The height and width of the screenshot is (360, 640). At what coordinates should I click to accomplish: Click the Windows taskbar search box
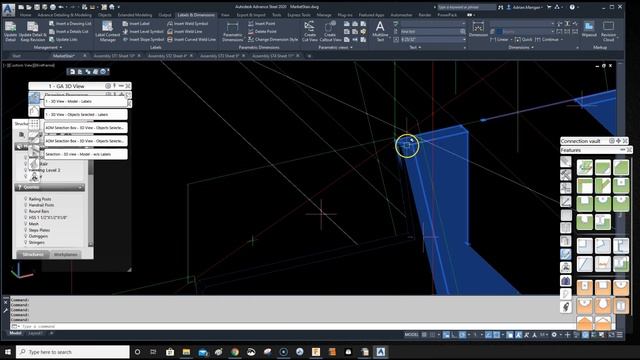pyautogui.click(x=73, y=352)
